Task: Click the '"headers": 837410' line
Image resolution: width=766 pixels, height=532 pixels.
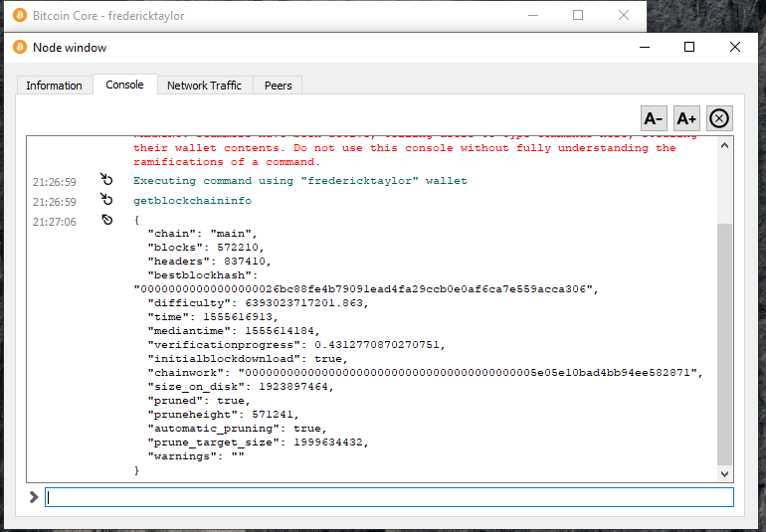Action: pos(210,262)
